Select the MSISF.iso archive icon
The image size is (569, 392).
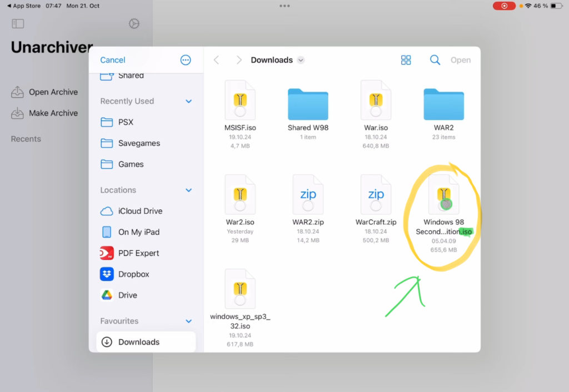[240, 100]
